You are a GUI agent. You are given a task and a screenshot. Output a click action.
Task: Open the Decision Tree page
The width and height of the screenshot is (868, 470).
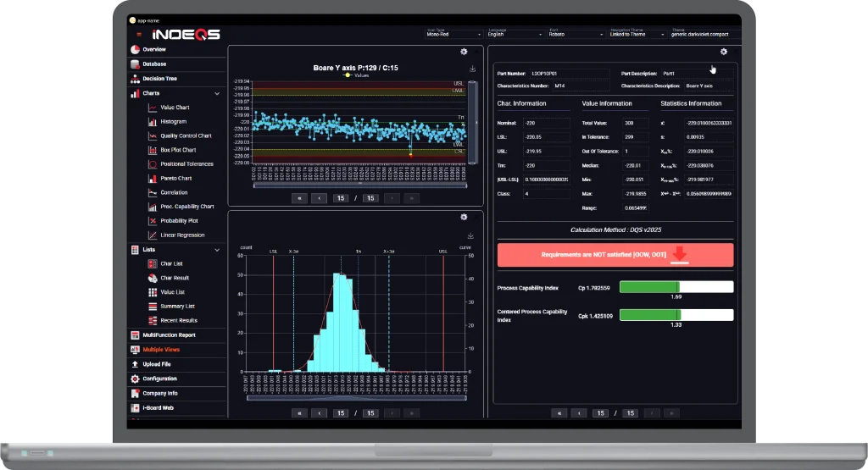tap(159, 79)
